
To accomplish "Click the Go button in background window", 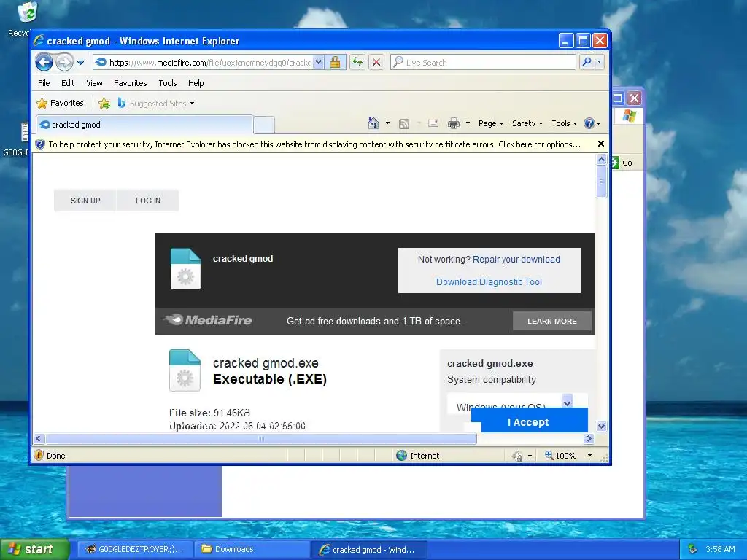I will (622, 163).
